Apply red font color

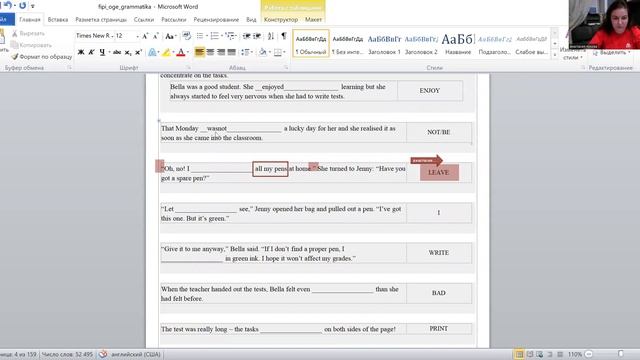pyautogui.click(x=181, y=52)
